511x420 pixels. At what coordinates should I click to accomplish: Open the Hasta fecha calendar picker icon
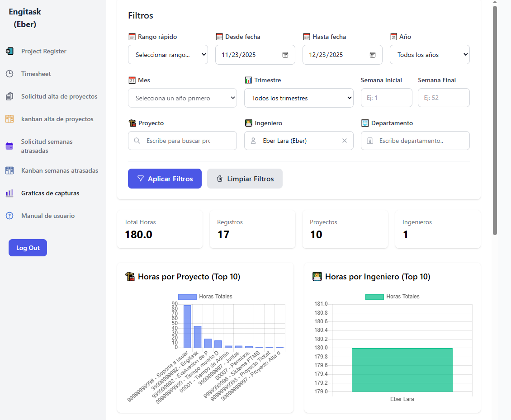coord(373,55)
